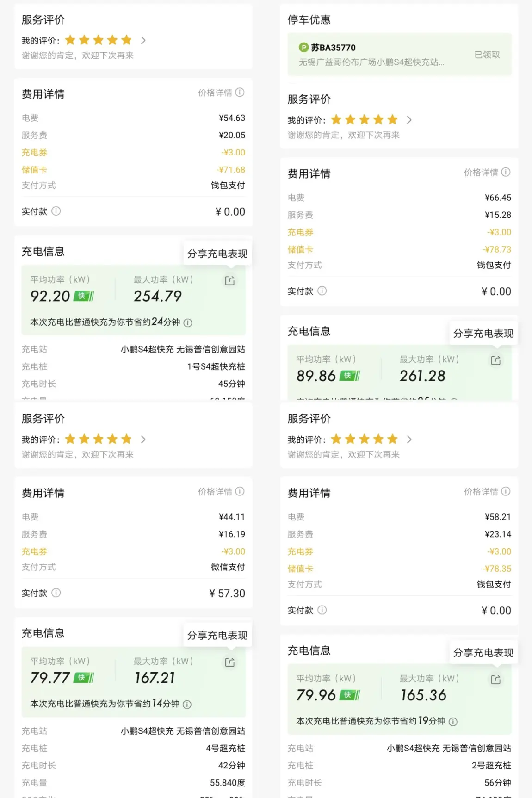Click the info icon after the 19分钟 savings text

tap(453, 722)
